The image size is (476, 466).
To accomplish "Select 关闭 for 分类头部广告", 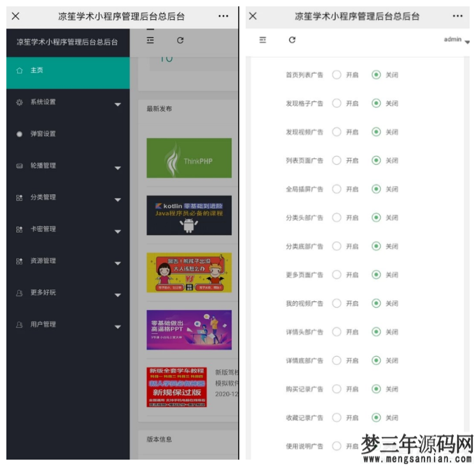I will tap(376, 217).
